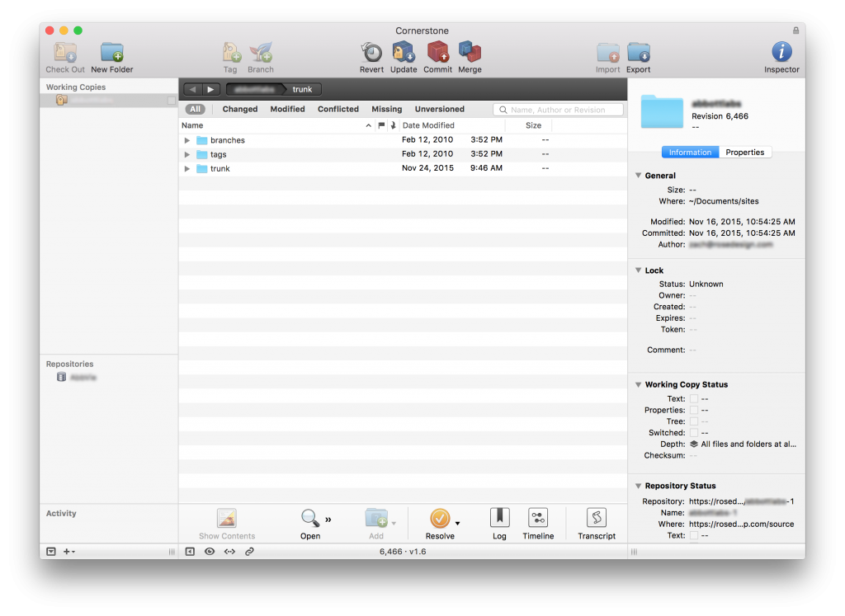
Task: Toggle the Repository Status Text checkbox
Action: 694,536
